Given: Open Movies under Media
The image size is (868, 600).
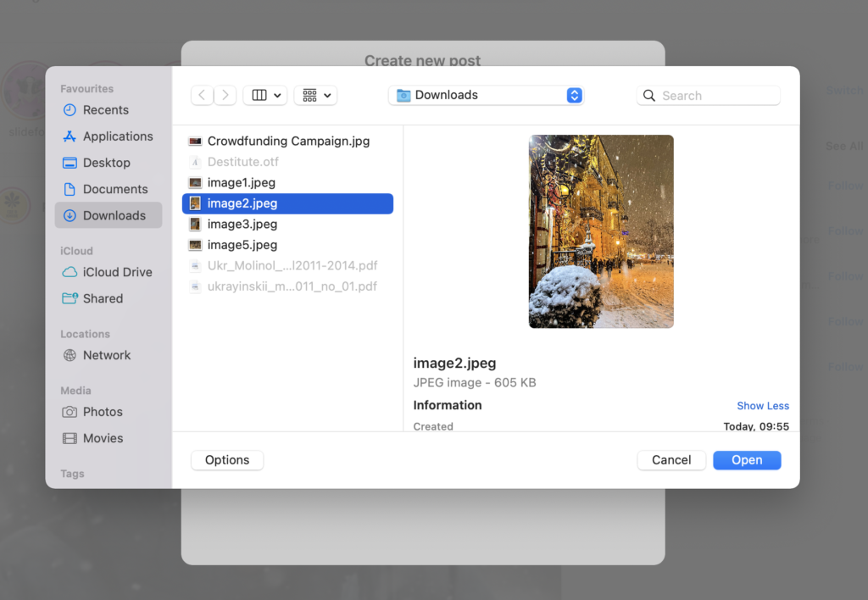Looking at the screenshot, I should click(x=108, y=438).
